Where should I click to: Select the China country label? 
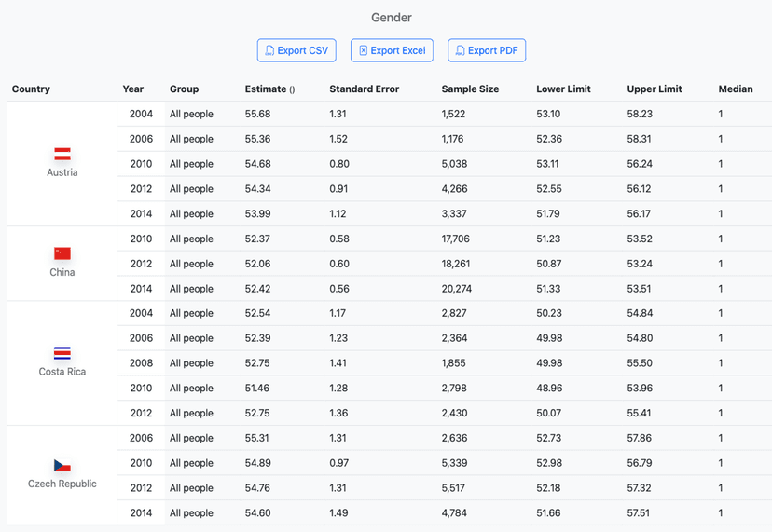point(62,272)
